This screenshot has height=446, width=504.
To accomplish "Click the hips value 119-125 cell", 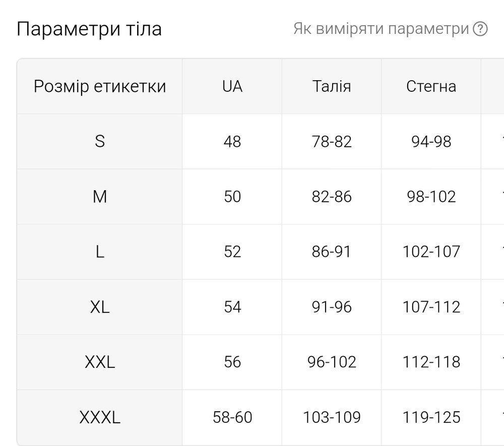I will pos(431,417).
